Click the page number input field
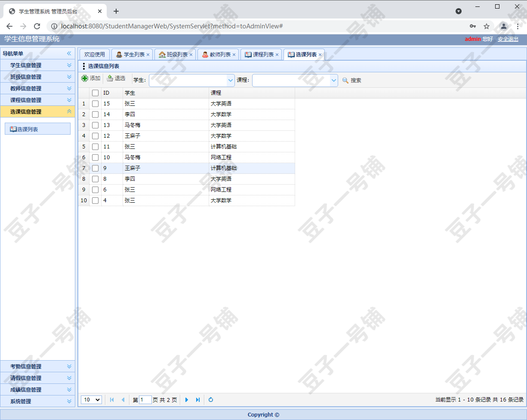 145,400
